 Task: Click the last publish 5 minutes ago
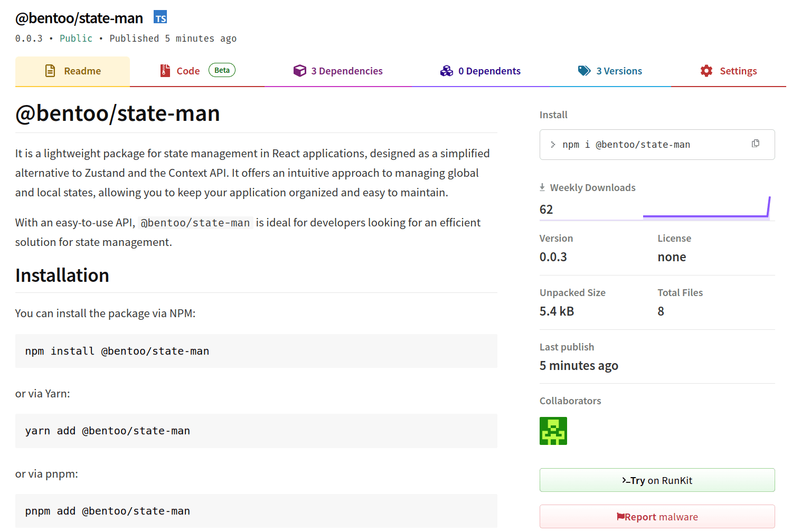pyautogui.click(x=579, y=366)
